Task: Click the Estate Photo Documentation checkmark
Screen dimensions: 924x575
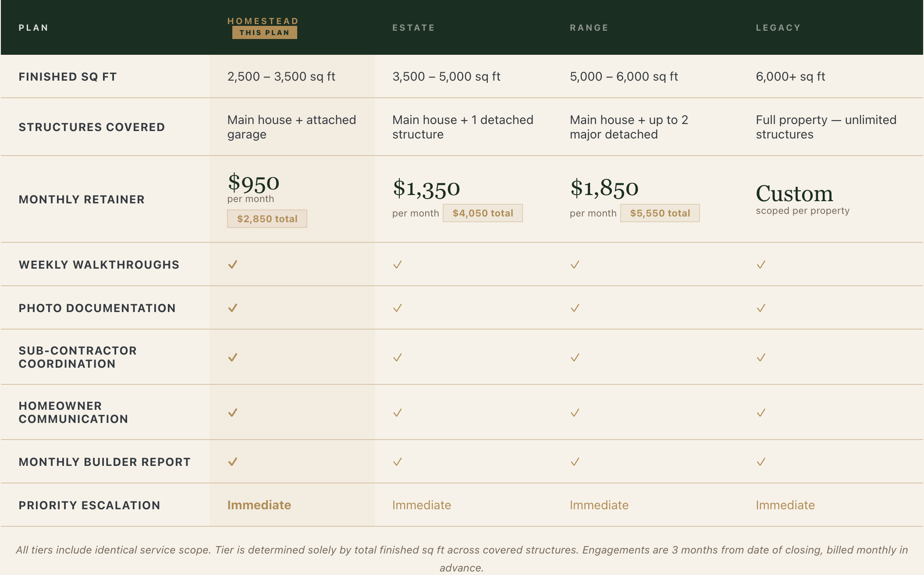Action: [398, 308]
